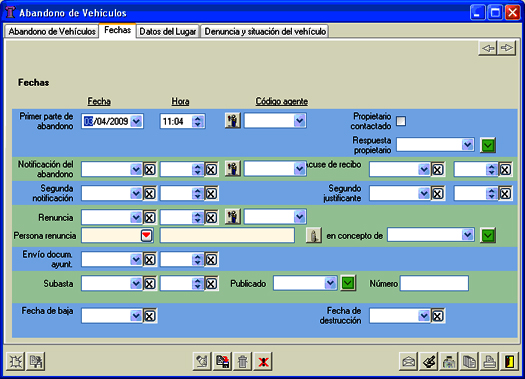The image size is (525, 379).
Task: Click agent lookup icon in Notificación row
Action: 233,168
